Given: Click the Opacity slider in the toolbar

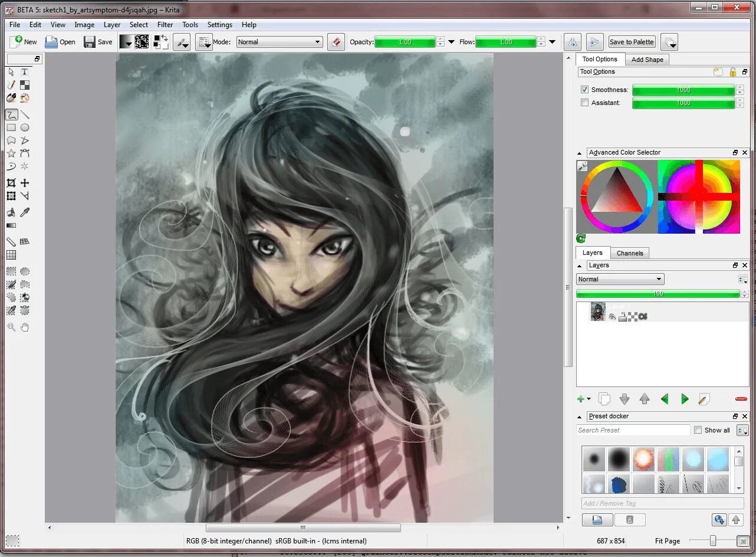Looking at the screenshot, I should tap(405, 42).
